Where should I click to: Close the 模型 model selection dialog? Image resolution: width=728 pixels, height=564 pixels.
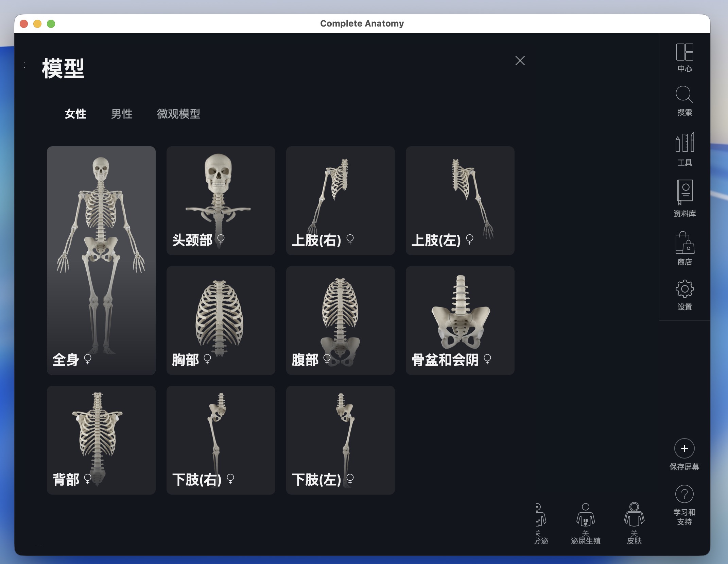point(520,61)
